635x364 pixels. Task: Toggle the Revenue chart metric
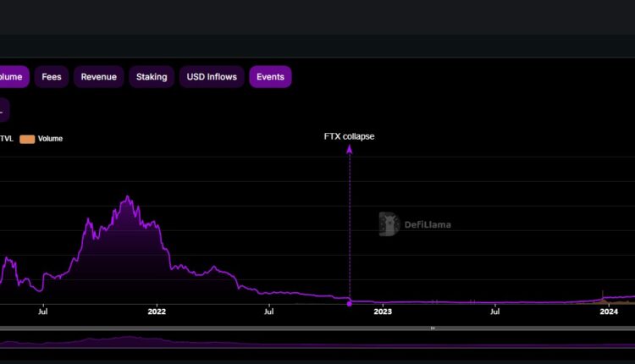pos(98,77)
